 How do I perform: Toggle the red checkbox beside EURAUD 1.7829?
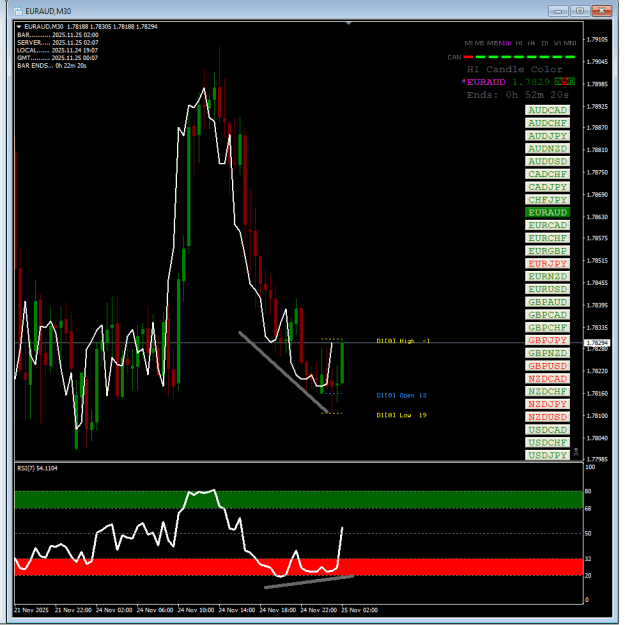click(565, 82)
